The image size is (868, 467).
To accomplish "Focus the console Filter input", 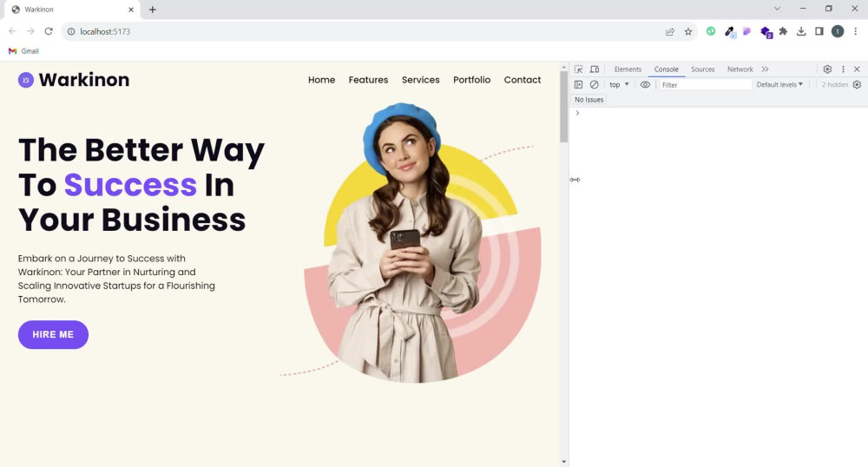I will (x=705, y=85).
